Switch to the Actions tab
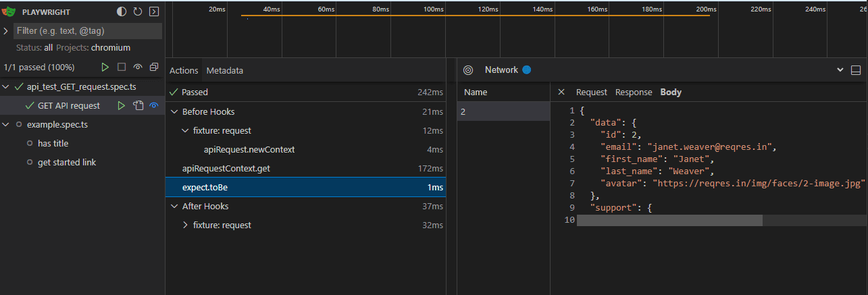This screenshot has width=868, height=295. coord(184,70)
